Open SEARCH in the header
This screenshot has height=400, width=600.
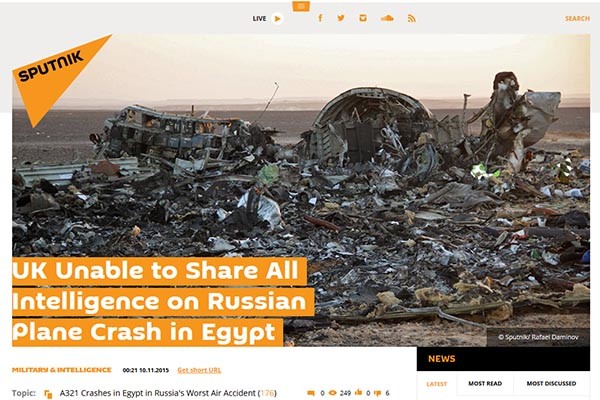click(x=577, y=18)
